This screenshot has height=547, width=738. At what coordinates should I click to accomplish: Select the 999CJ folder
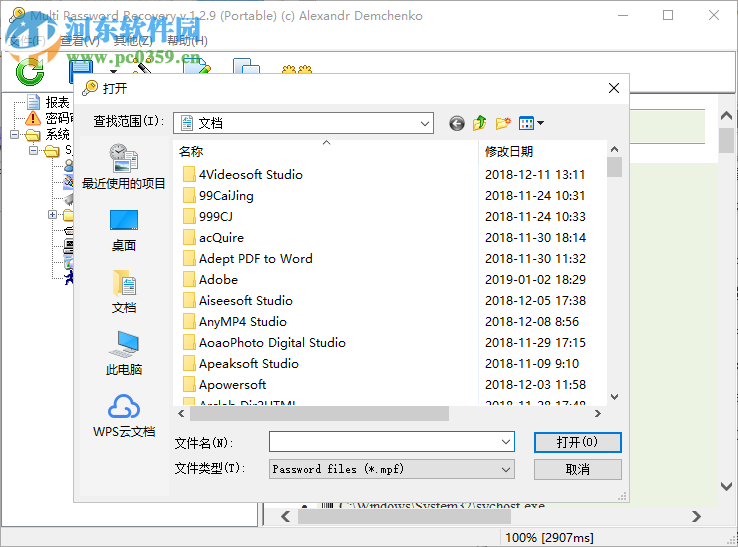click(208, 217)
